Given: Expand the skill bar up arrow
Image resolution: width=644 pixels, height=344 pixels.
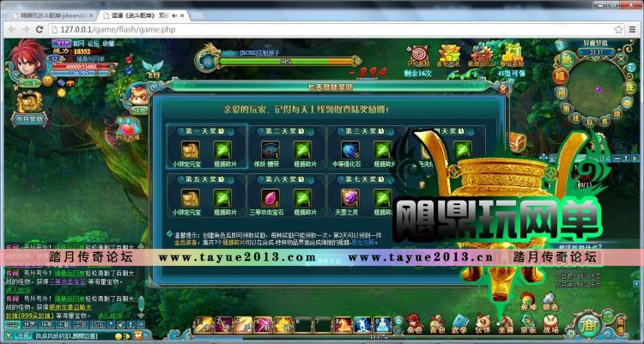Looking at the screenshot, I should pyautogui.click(x=398, y=320).
